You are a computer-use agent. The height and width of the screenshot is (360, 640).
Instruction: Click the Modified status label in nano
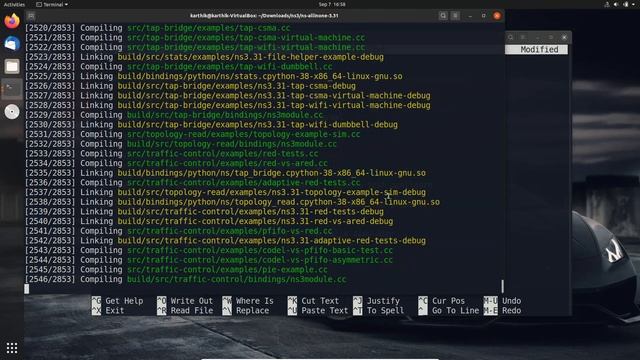tap(539, 49)
